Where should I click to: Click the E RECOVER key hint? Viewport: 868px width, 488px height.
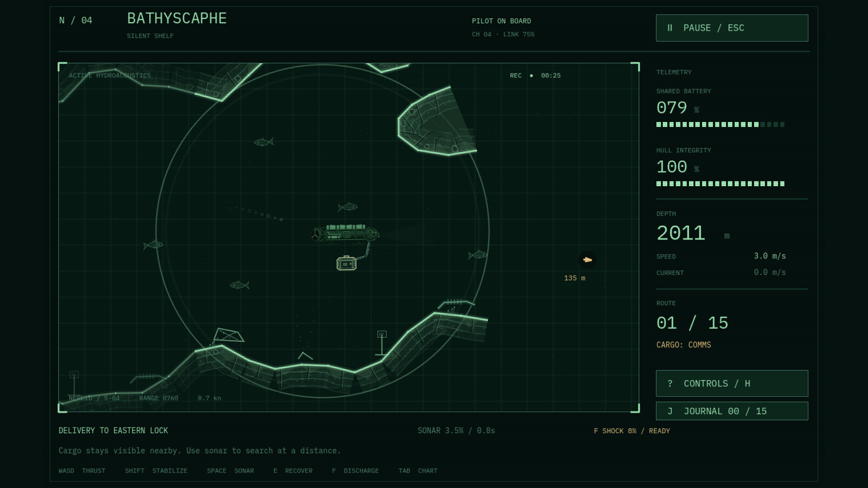pyautogui.click(x=293, y=471)
